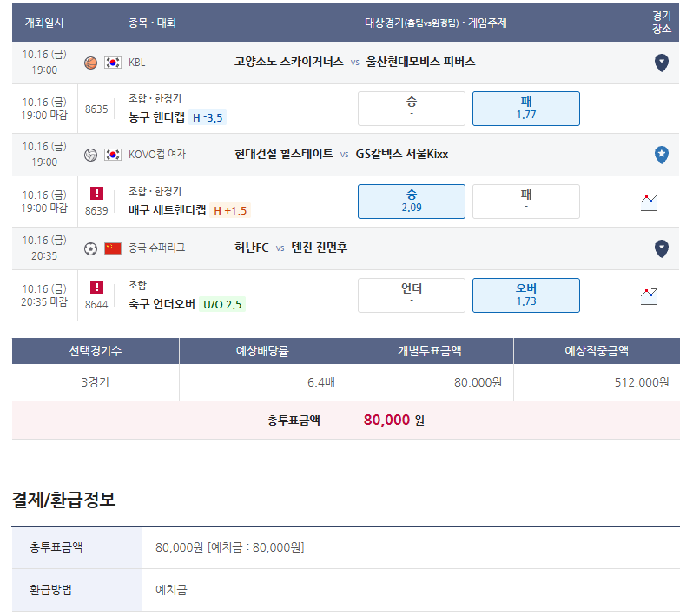
Task: Click team name 고양소노 스카이거너스
Action: (288, 62)
